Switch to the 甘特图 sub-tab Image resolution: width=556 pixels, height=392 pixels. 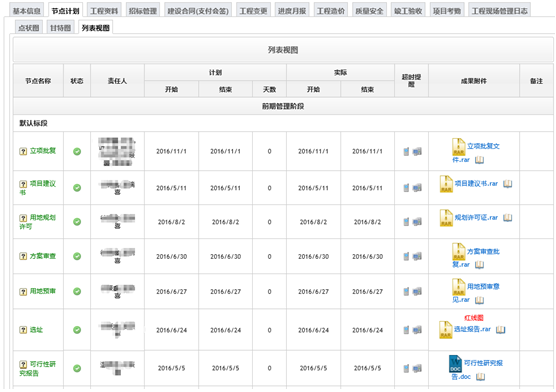click(x=61, y=28)
